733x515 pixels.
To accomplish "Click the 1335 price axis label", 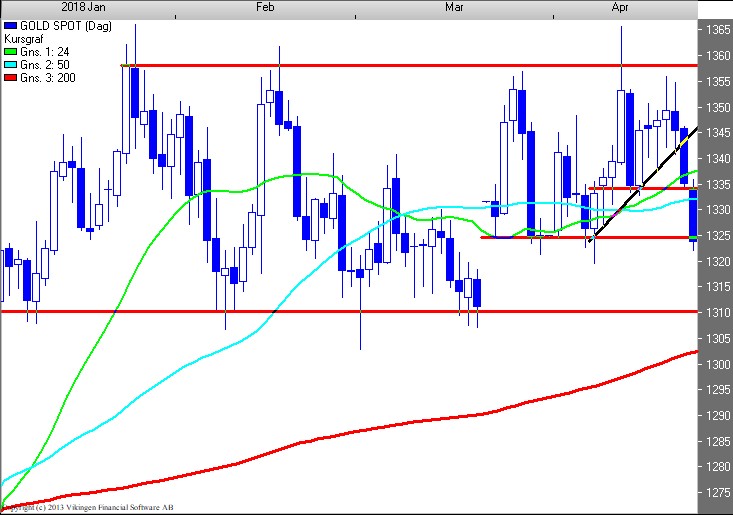I will coord(718,185).
